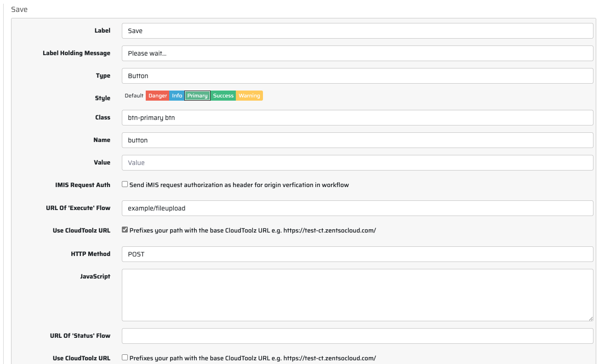Image resolution: width=599 pixels, height=364 pixels.
Task: Focus the Label Holding Message field
Action: pos(357,53)
